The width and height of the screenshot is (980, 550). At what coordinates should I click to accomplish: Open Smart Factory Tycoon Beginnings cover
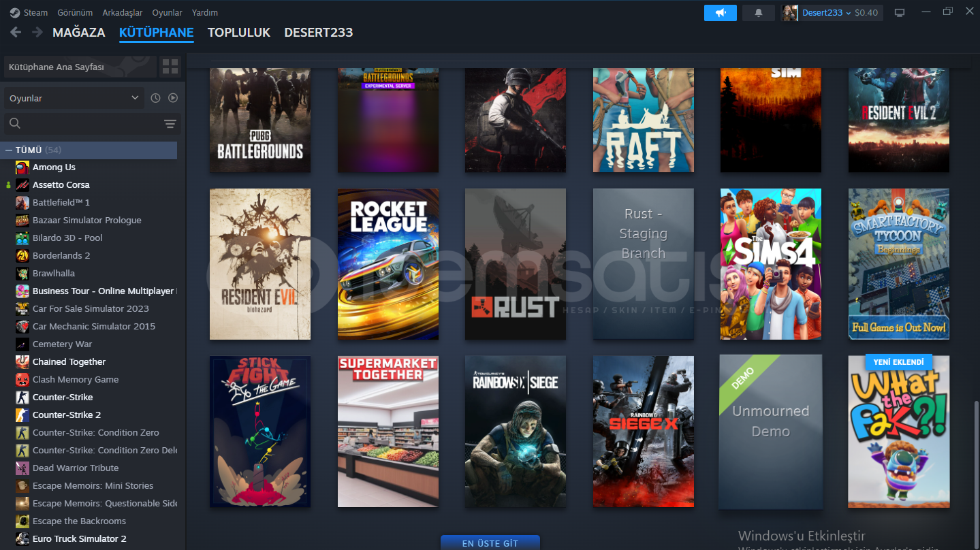(x=899, y=264)
